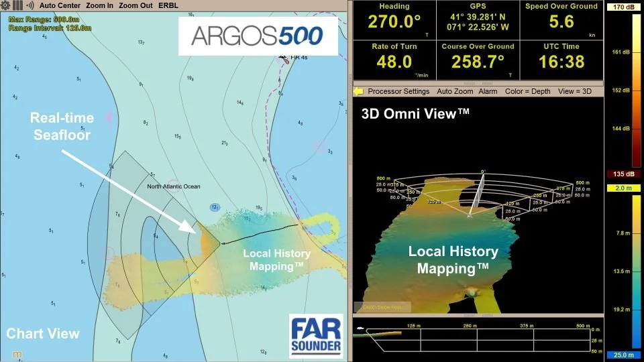This screenshot has height=362, width=644.
Task: Select the UTC Time panel
Action: [x=561, y=60]
